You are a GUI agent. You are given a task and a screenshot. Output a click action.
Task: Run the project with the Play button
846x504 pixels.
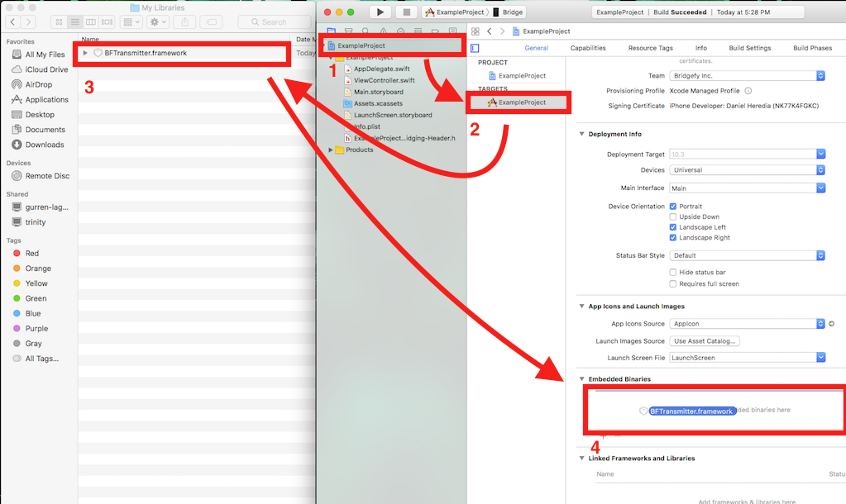[380, 12]
